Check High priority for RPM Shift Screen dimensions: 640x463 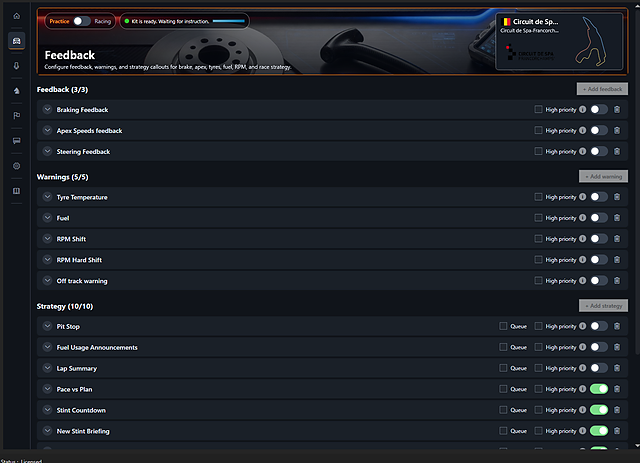pyautogui.click(x=538, y=238)
